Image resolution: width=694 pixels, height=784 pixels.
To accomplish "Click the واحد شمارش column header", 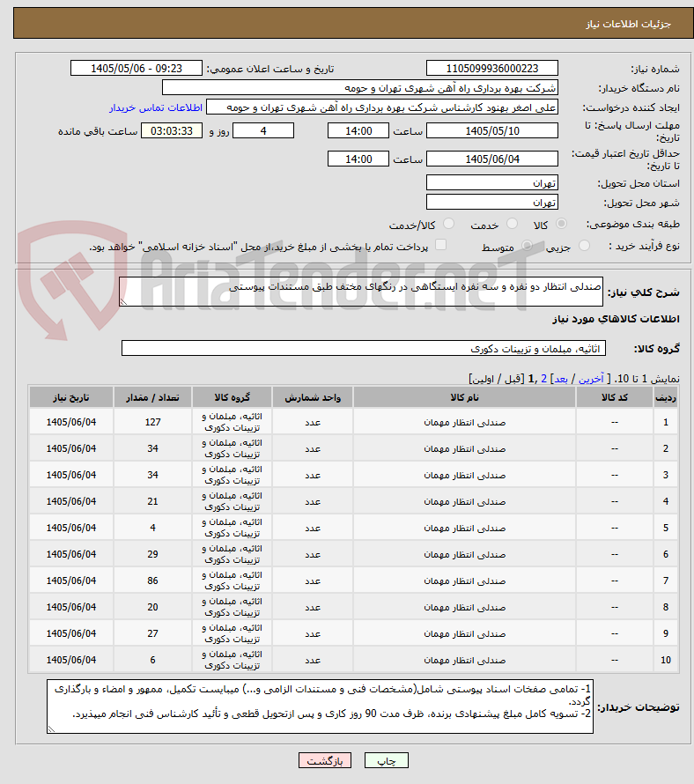I will pos(313,397).
